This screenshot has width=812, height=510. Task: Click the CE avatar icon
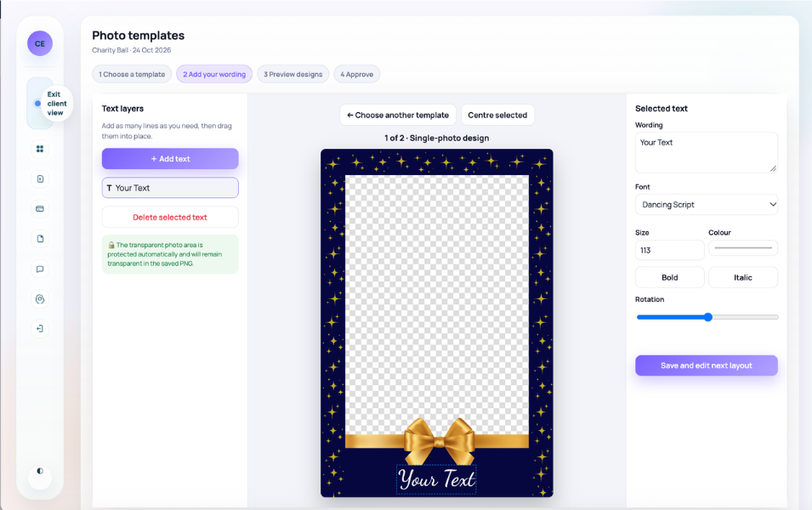point(40,43)
